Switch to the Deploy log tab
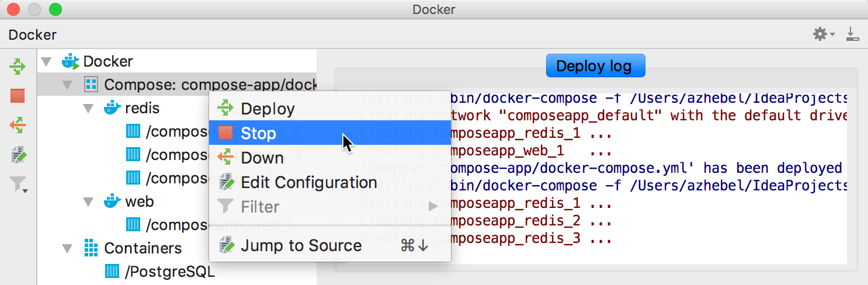Screen dimensions: 868x285 pyautogui.click(x=595, y=66)
